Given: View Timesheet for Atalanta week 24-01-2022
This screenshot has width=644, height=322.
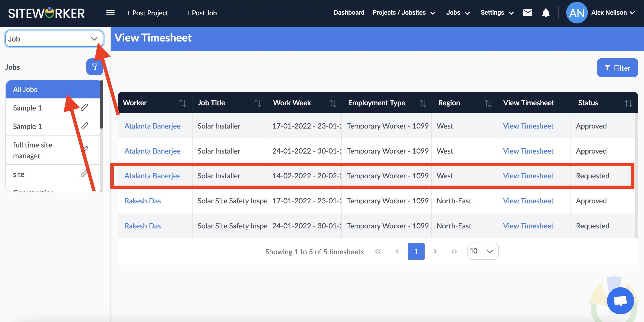Looking at the screenshot, I should [528, 151].
